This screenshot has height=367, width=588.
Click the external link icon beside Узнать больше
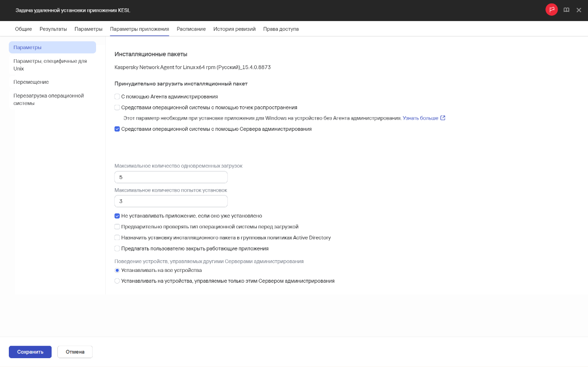443,118
